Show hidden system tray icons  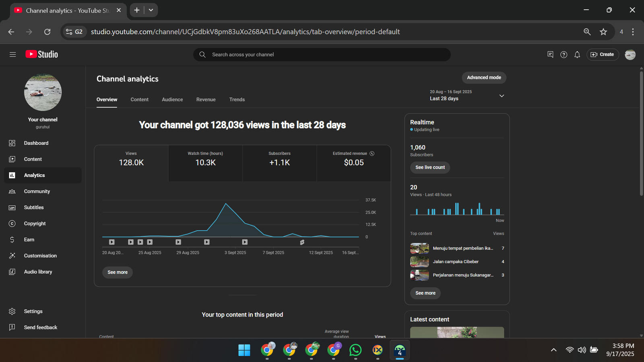[553, 350]
